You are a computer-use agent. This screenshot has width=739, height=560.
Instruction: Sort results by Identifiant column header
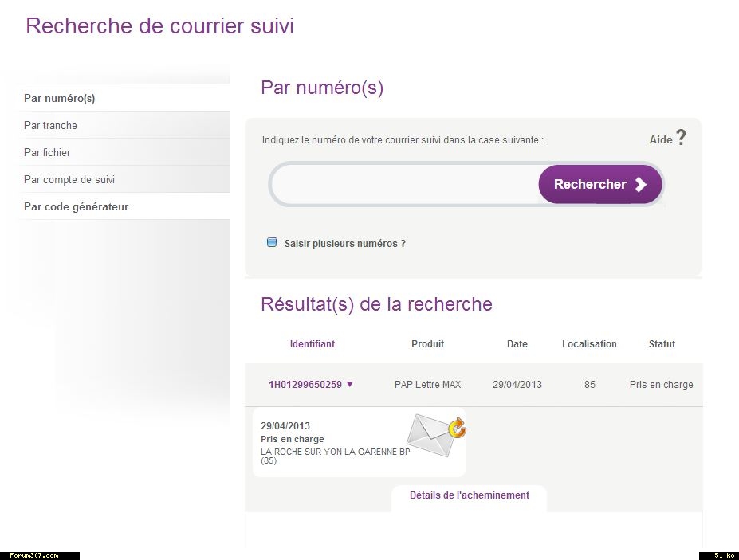click(313, 344)
